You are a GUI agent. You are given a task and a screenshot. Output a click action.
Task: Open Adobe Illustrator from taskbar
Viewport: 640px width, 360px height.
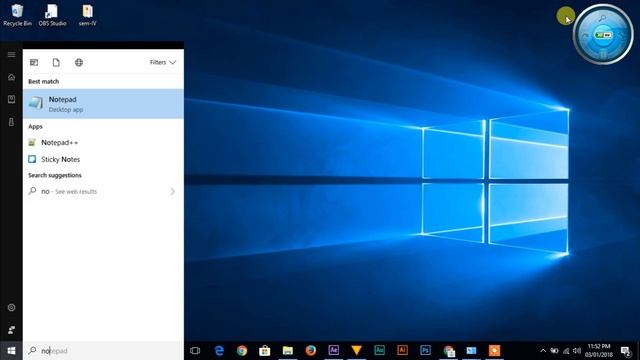click(402, 350)
